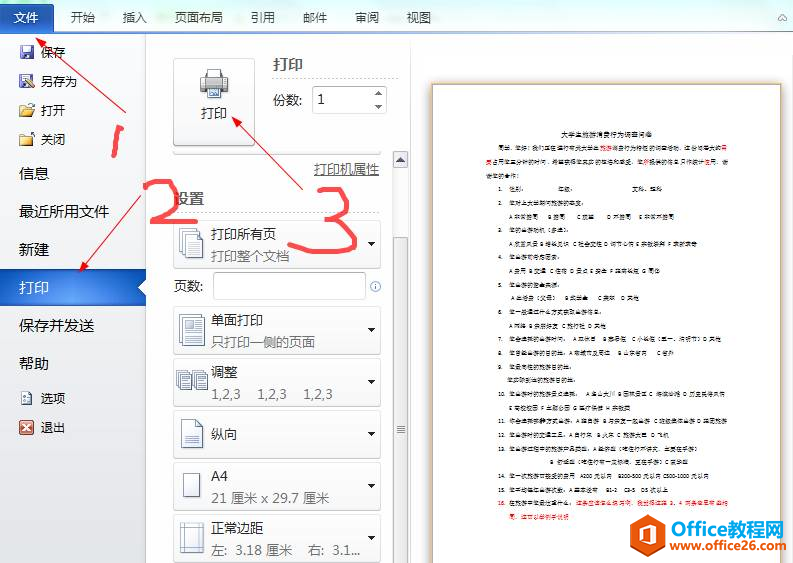
Task: Click the Options page icon
Action: pos(26,399)
